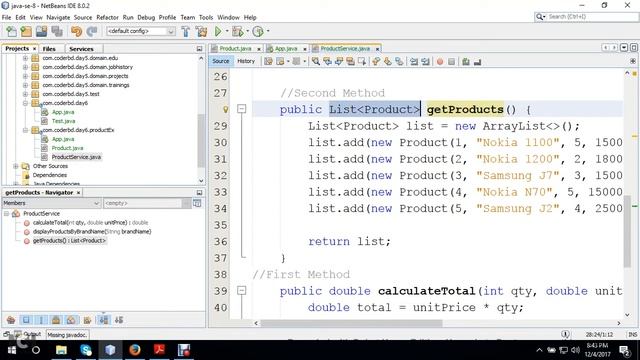Click the Toggle Bookmark icon
The height and width of the screenshot is (360, 640).
pos(399,61)
